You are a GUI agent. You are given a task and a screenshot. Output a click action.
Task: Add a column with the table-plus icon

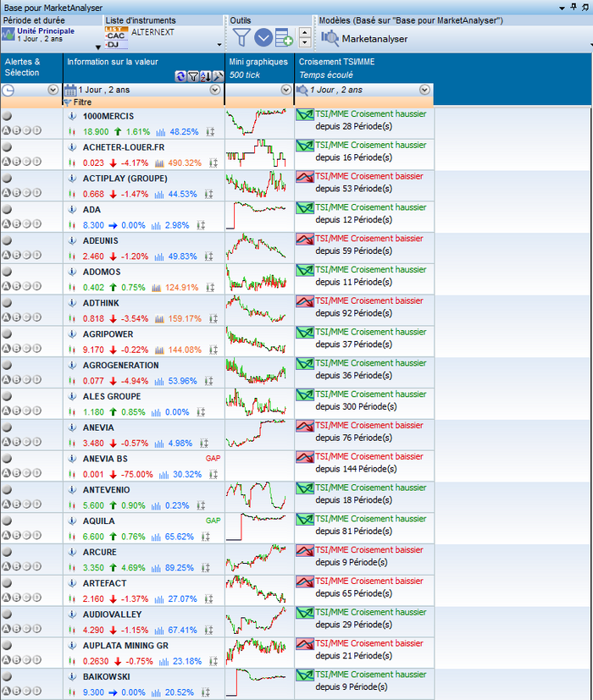[284, 37]
